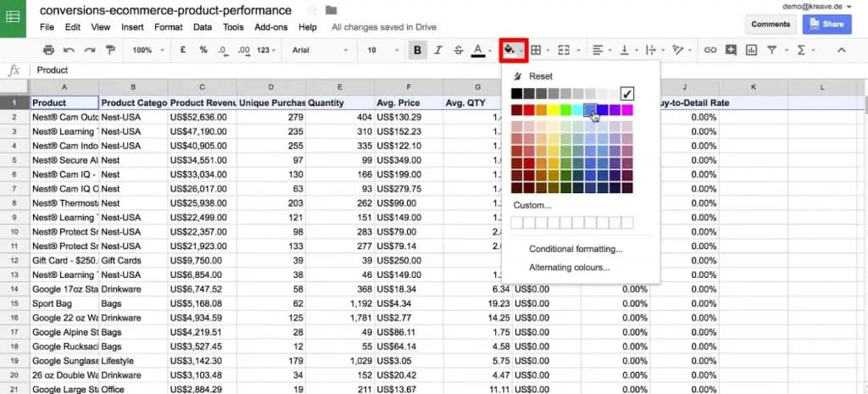
Task: Open the font size 10 dropdown
Action: tap(383, 50)
